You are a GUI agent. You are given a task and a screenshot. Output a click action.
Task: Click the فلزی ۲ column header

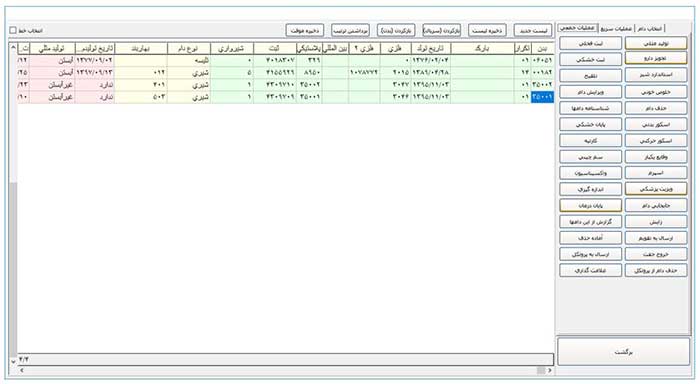pos(364,48)
